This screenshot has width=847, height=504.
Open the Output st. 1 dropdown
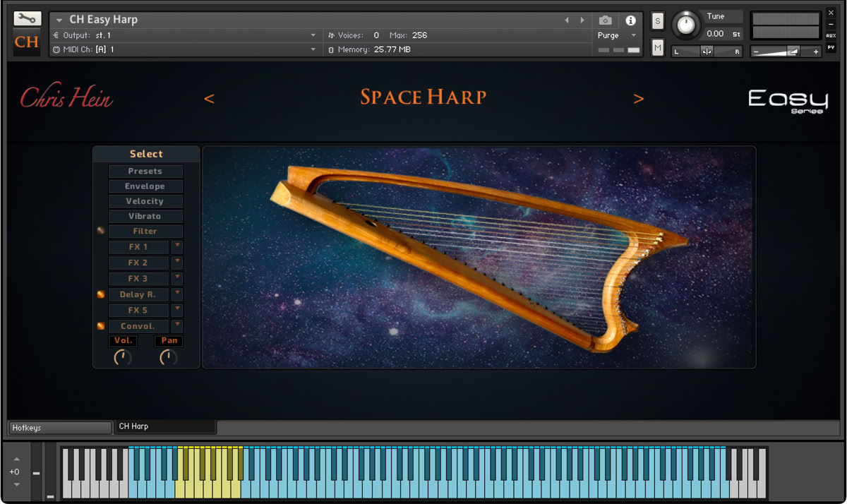tap(185, 35)
